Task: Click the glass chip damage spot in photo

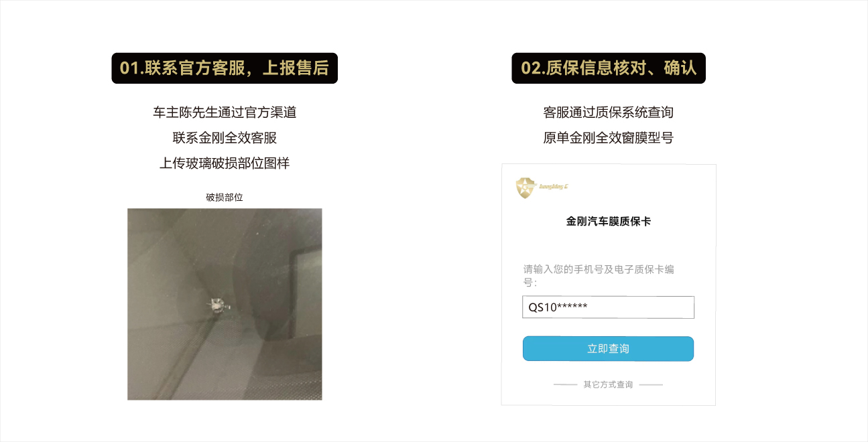Action: click(x=216, y=304)
